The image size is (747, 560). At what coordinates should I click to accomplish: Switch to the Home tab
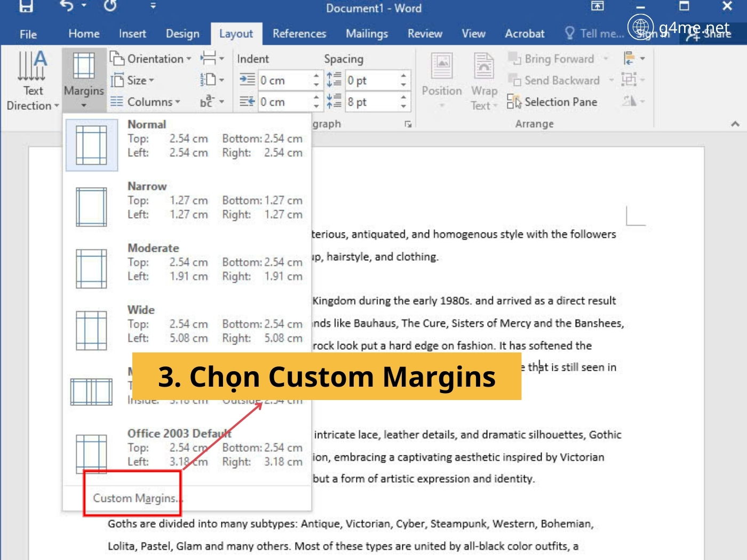84,34
